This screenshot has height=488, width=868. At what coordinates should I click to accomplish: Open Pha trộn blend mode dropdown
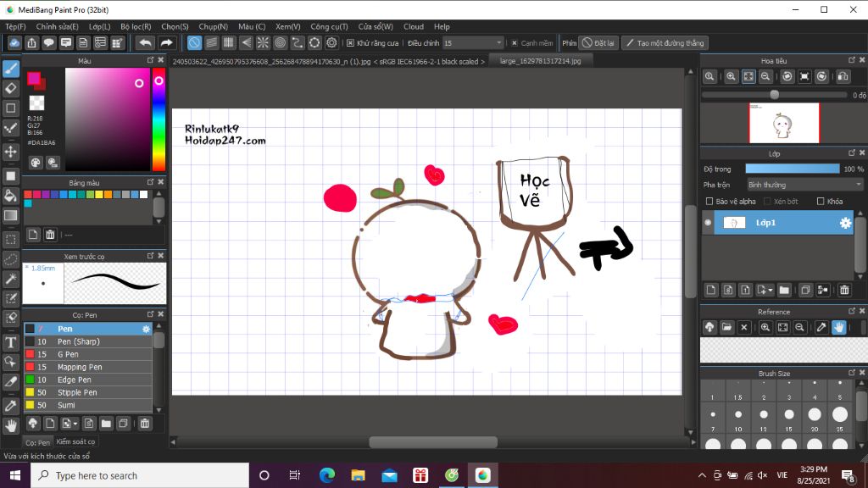[805, 185]
